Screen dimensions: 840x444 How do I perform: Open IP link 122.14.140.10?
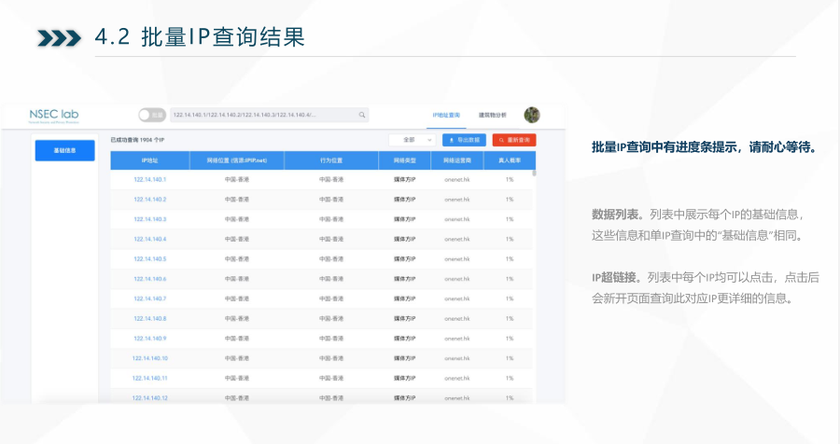click(x=150, y=358)
